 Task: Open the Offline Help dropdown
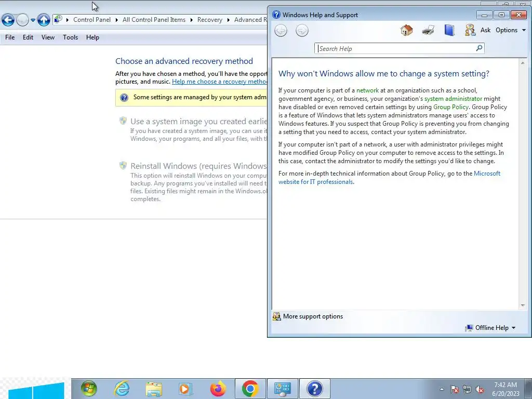(490, 328)
